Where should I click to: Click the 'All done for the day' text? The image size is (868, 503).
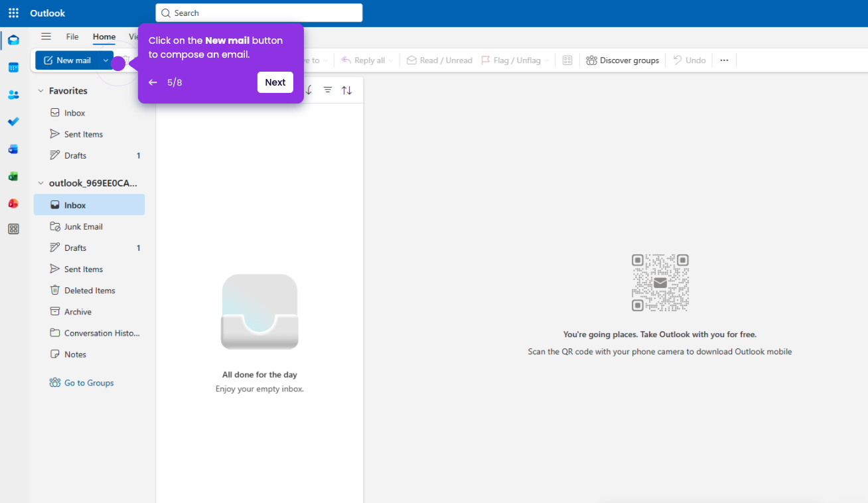point(259,375)
